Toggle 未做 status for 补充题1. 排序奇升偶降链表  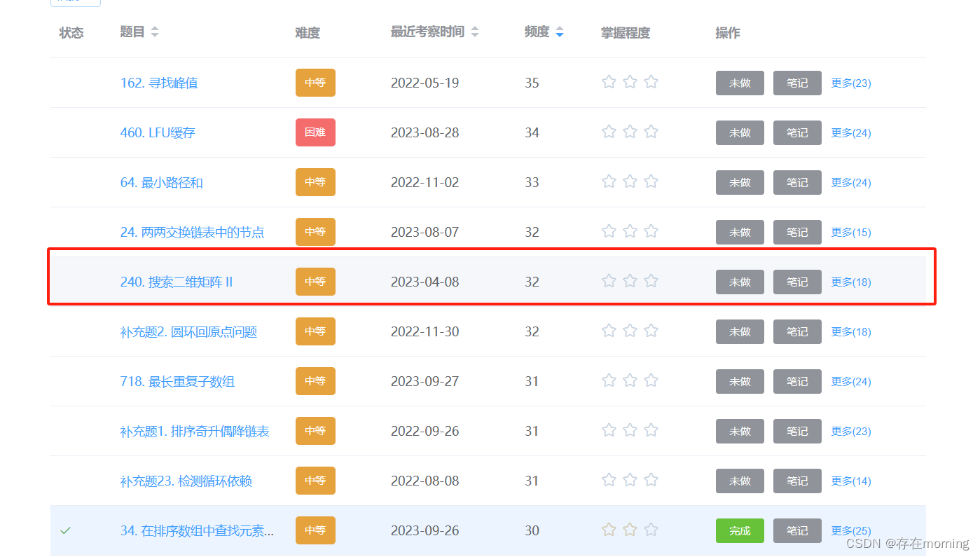(740, 431)
